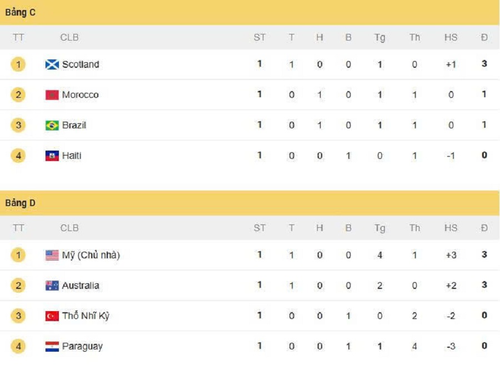This screenshot has height=380, width=500.
Task: Click the rank 1 badge next to Scotland
Action: click(x=18, y=64)
